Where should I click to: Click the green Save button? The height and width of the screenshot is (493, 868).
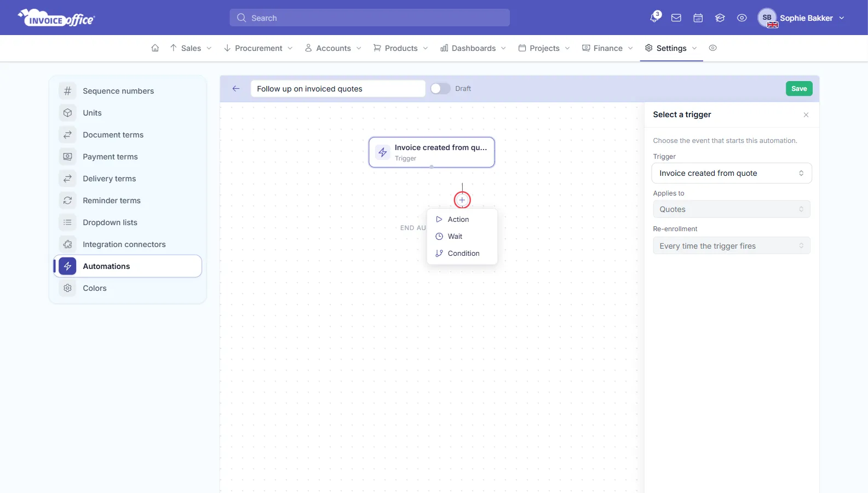[799, 89]
